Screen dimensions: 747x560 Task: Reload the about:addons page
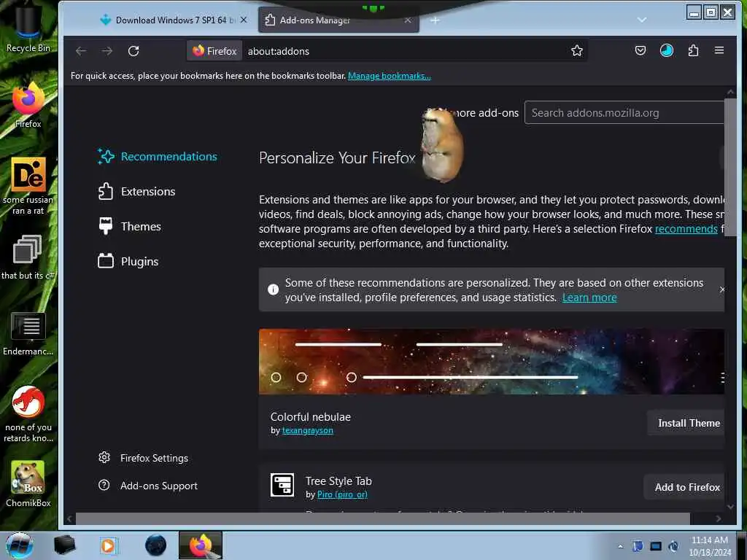pos(134,51)
